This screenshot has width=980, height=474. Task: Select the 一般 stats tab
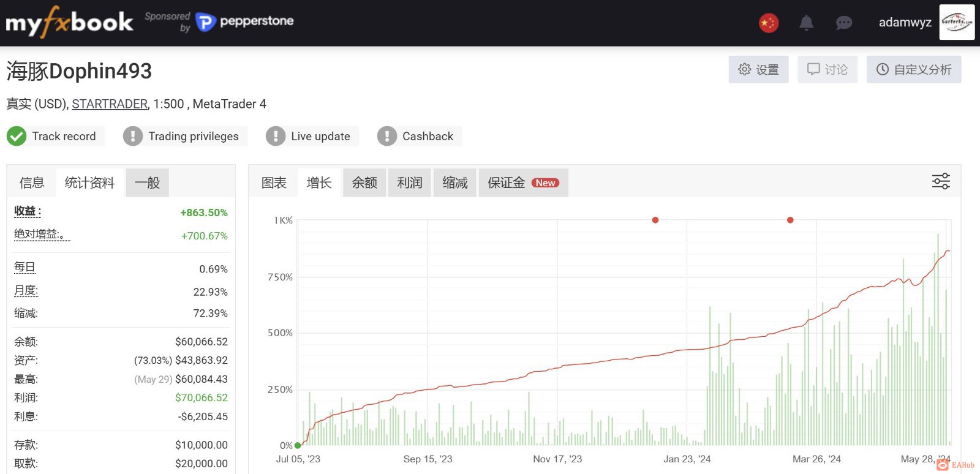147,182
